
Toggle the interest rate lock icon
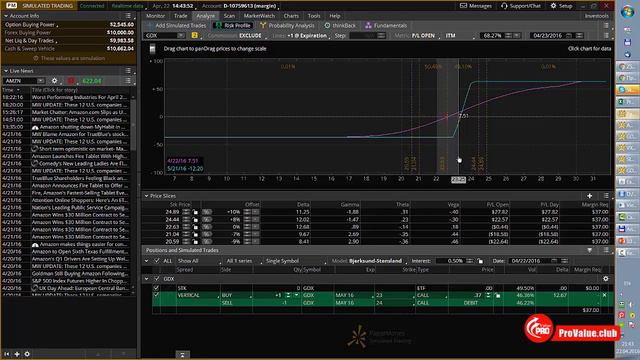click(x=480, y=261)
